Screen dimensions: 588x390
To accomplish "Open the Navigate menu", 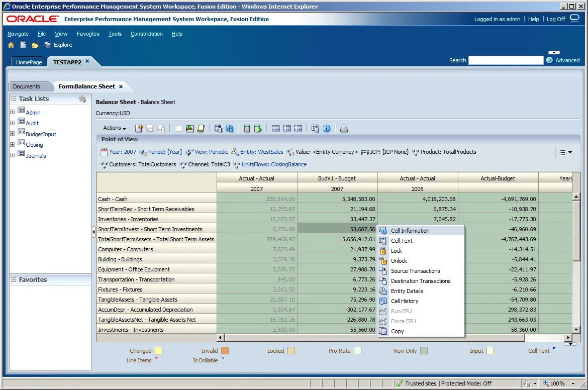I will pos(18,34).
